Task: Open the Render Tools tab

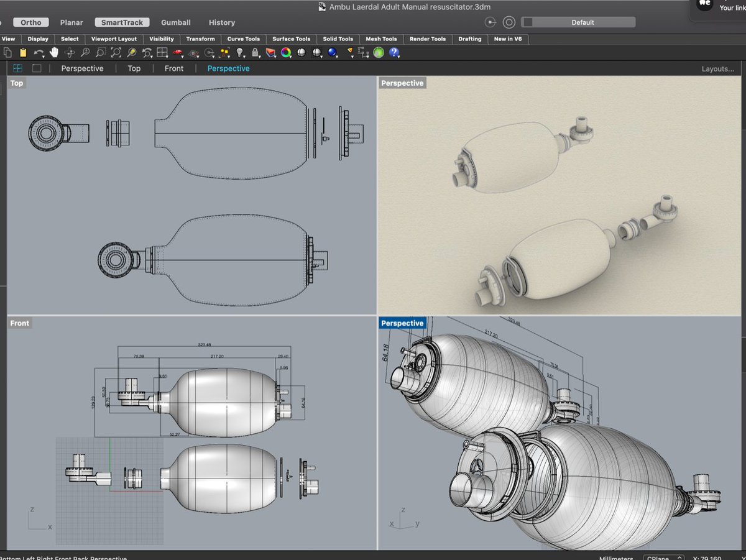Action: pos(428,39)
